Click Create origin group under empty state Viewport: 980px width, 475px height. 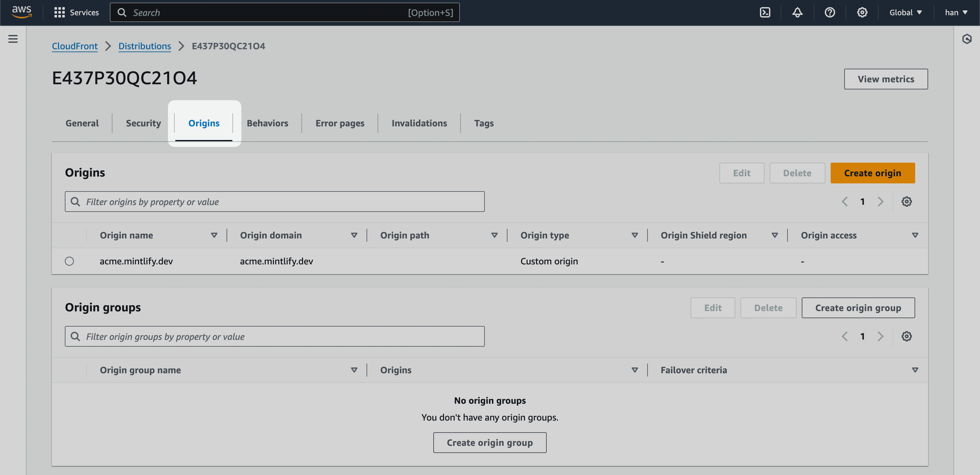490,442
